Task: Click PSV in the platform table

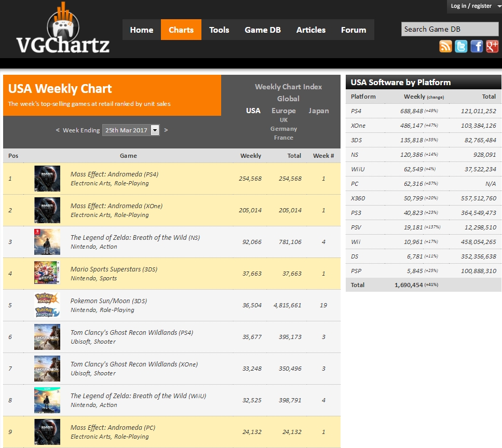Action: point(356,227)
